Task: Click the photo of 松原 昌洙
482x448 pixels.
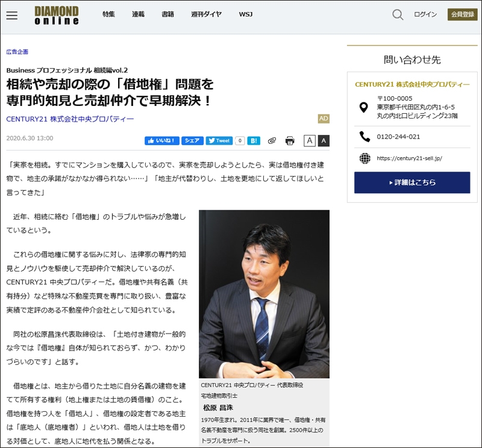Action: 264,294
